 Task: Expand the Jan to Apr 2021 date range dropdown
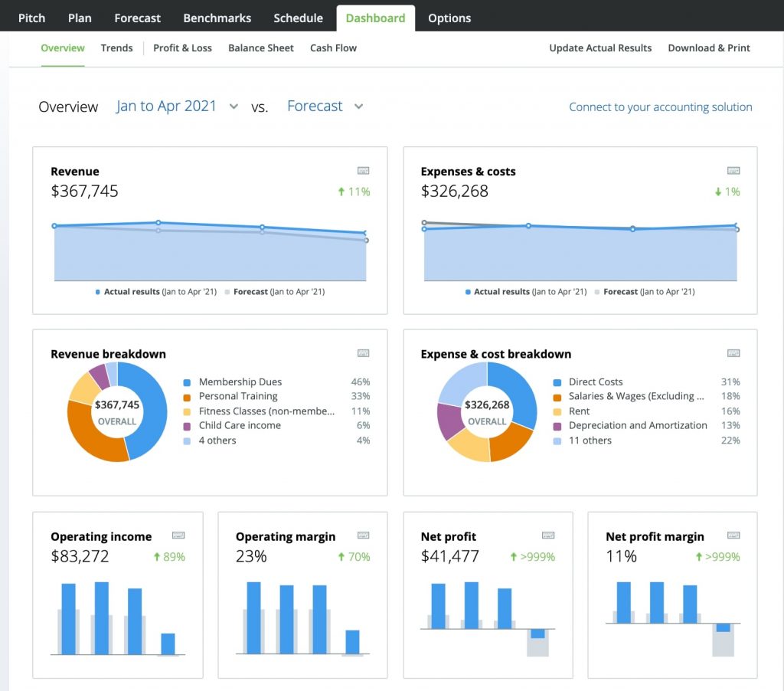coord(177,106)
